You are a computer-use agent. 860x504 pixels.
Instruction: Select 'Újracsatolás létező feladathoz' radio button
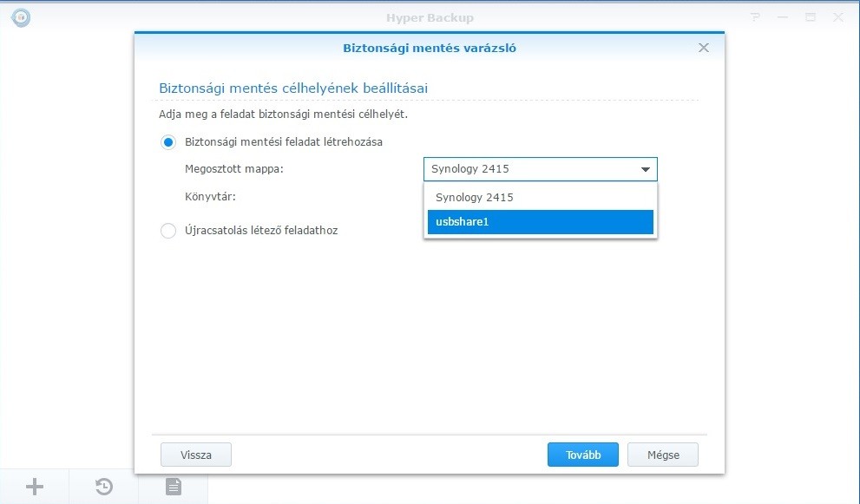coord(168,231)
